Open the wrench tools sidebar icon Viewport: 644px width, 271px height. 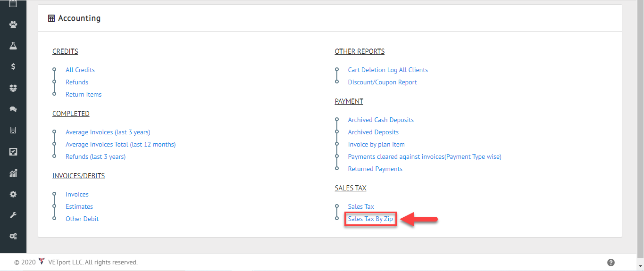[x=13, y=215]
